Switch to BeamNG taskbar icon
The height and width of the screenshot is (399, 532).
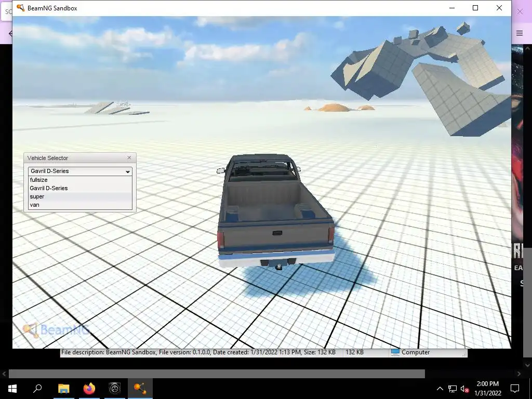pyautogui.click(x=140, y=389)
